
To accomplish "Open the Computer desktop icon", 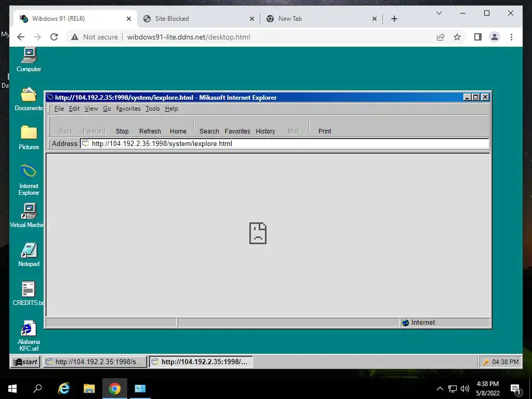I will [29, 56].
